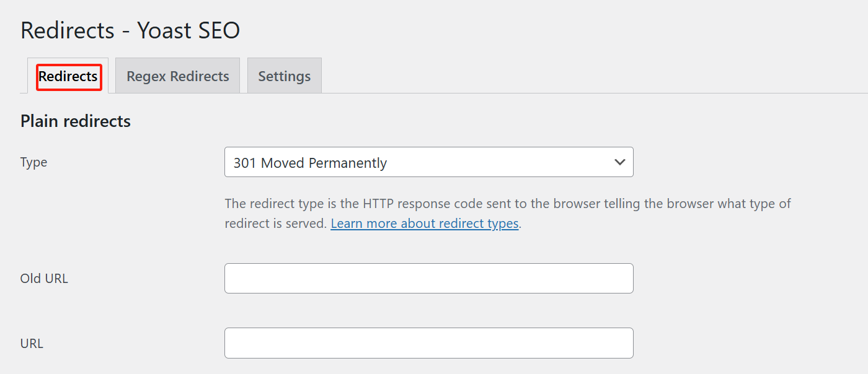Click the URL label text
This screenshot has width=868, height=374.
(x=31, y=343)
